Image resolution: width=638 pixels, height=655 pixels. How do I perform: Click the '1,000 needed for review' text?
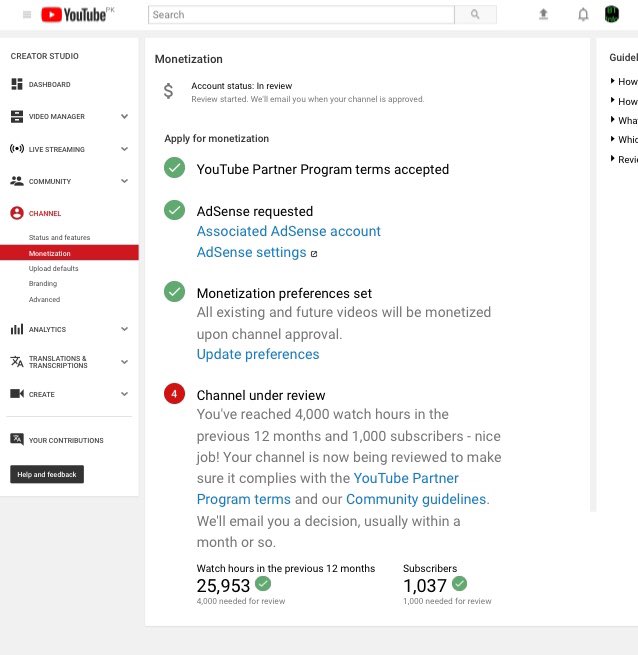pos(447,601)
